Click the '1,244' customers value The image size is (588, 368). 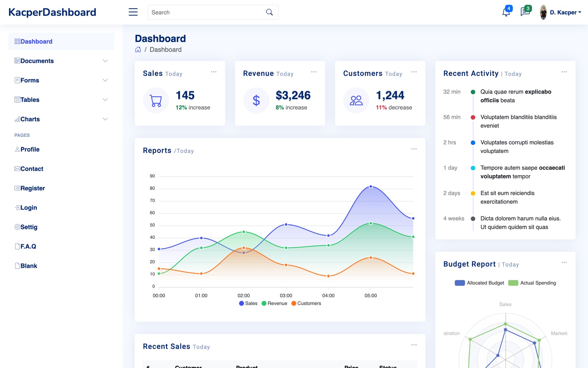click(390, 95)
